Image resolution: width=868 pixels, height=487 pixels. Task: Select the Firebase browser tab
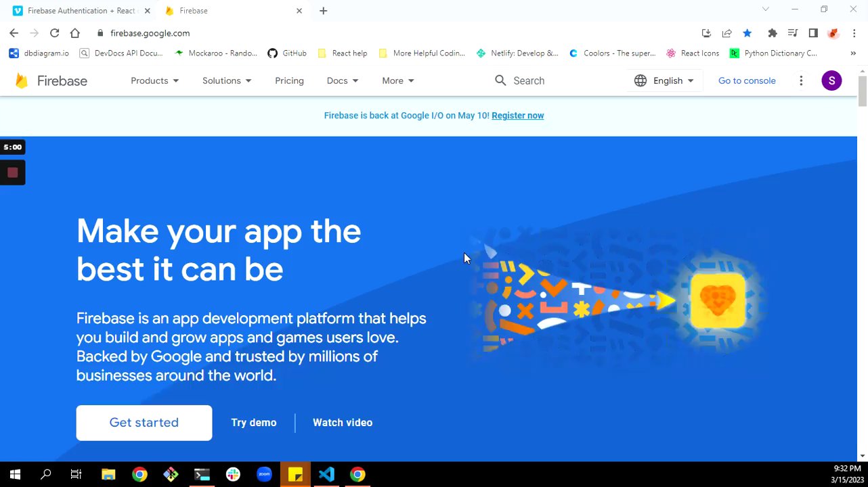click(x=232, y=11)
